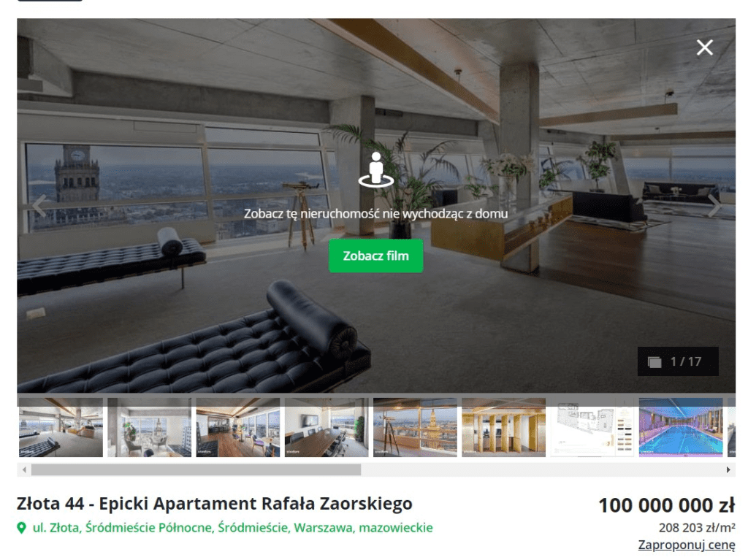Image resolution: width=748 pixels, height=560 pixels.
Task: Click the horizontal thumbnail scrollbar handle
Action: click(196, 470)
